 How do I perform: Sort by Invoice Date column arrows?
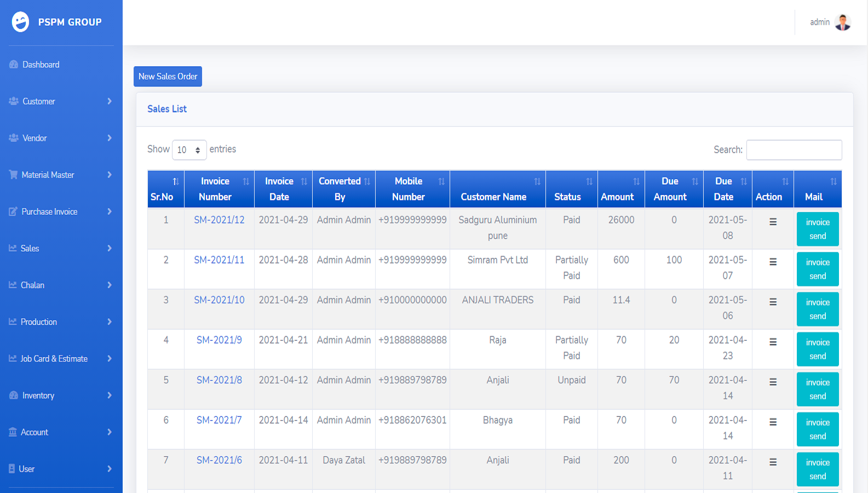(304, 182)
